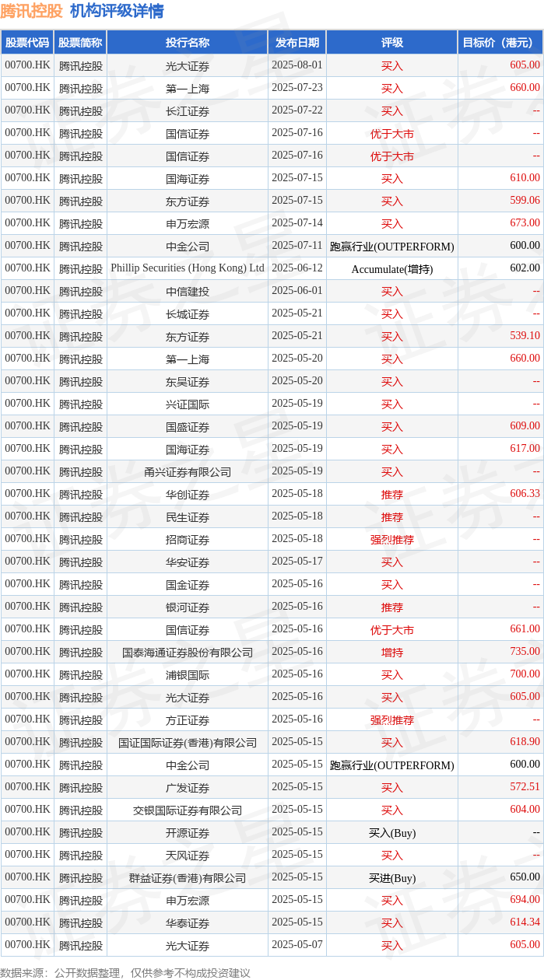Click target price 599.06
The height and width of the screenshot is (980, 544).
click(525, 201)
